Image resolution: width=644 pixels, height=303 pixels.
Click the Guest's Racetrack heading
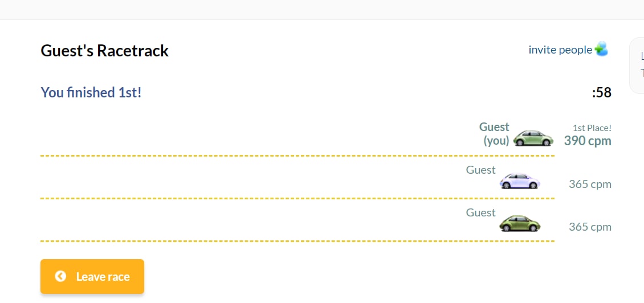click(x=105, y=51)
